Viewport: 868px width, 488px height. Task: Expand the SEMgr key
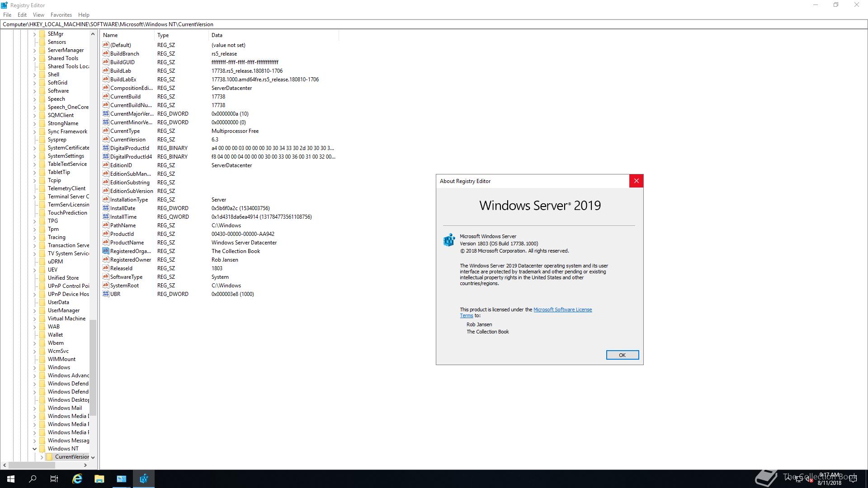tap(34, 34)
